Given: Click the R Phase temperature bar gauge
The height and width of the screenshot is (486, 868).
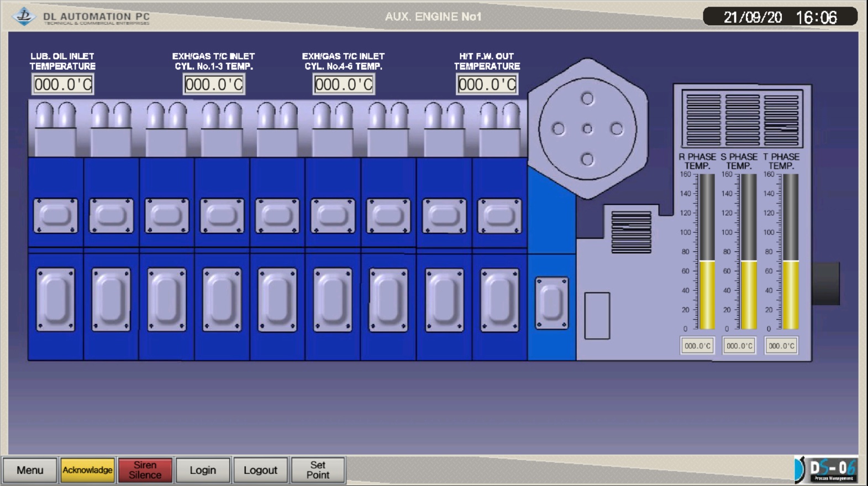Looking at the screenshot, I should click(707, 252).
